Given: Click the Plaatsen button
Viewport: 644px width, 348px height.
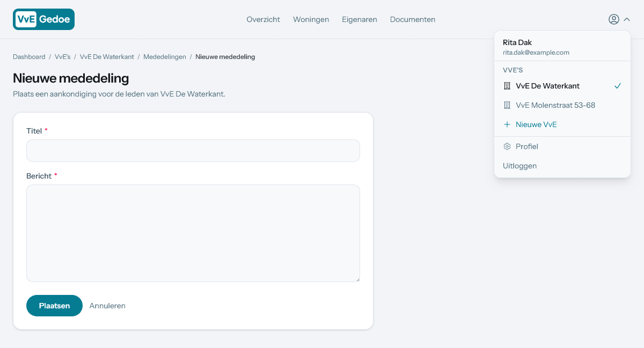Looking at the screenshot, I should pos(54,306).
